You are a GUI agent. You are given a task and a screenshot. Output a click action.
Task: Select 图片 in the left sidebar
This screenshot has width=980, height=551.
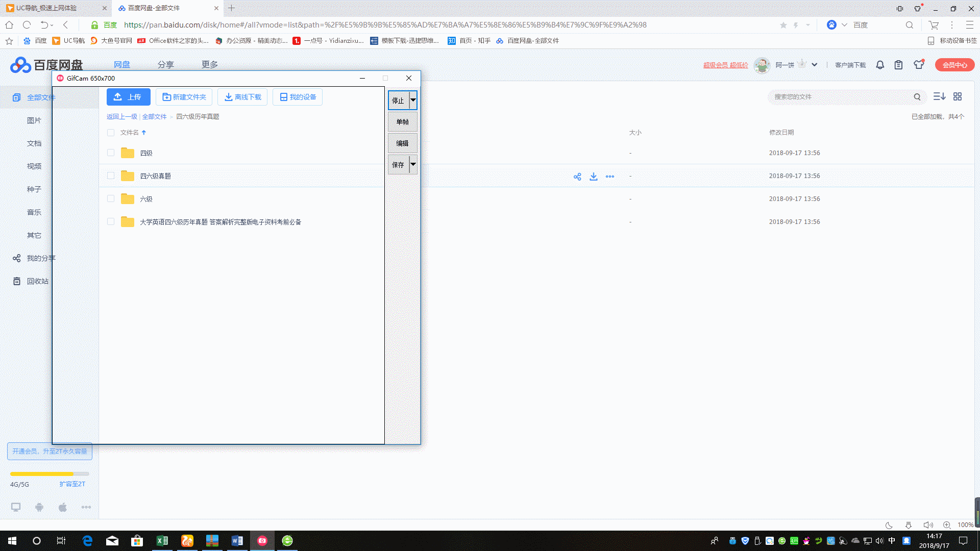pyautogui.click(x=34, y=120)
